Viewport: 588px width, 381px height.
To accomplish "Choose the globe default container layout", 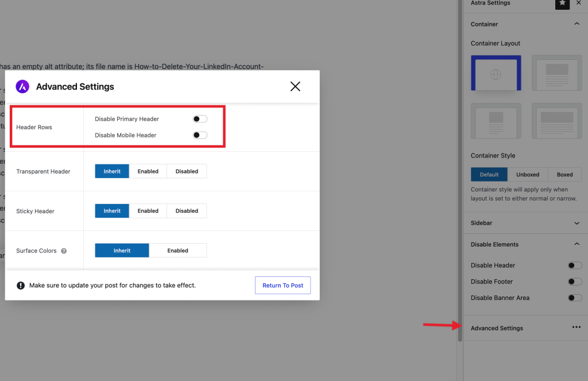I will click(496, 73).
